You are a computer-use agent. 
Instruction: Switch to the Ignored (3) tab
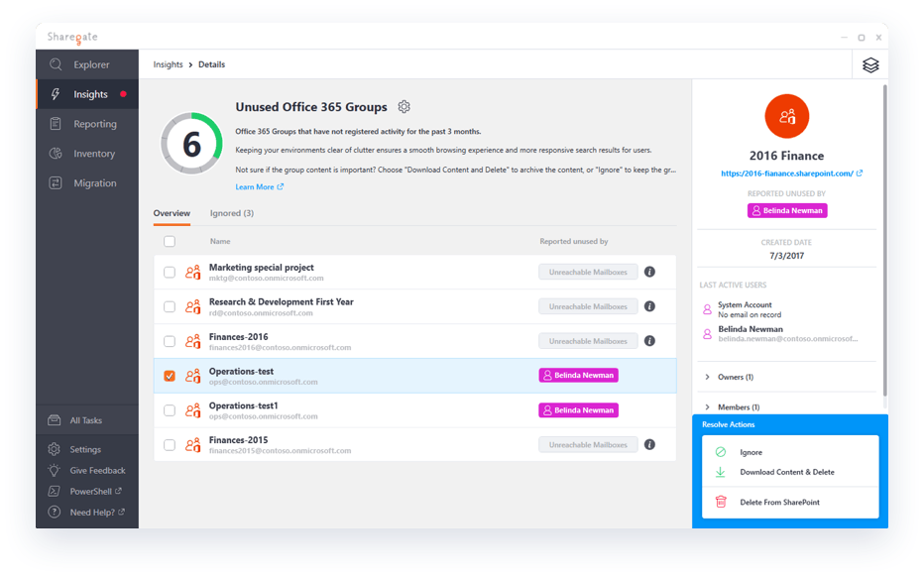coord(232,213)
